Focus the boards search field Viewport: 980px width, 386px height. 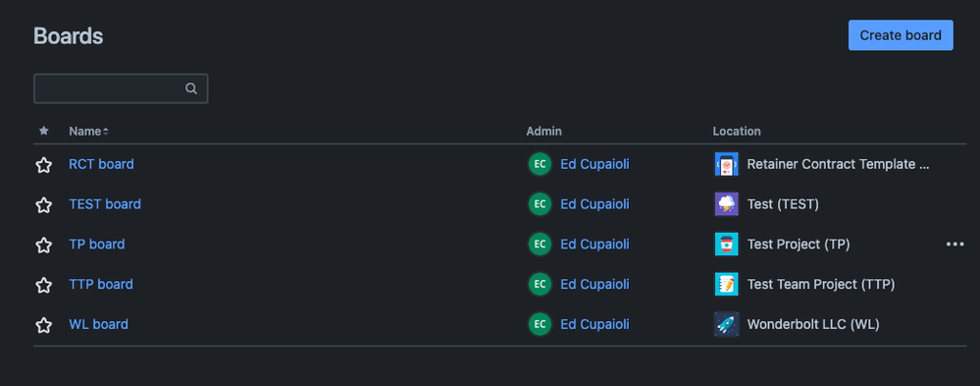click(121, 88)
